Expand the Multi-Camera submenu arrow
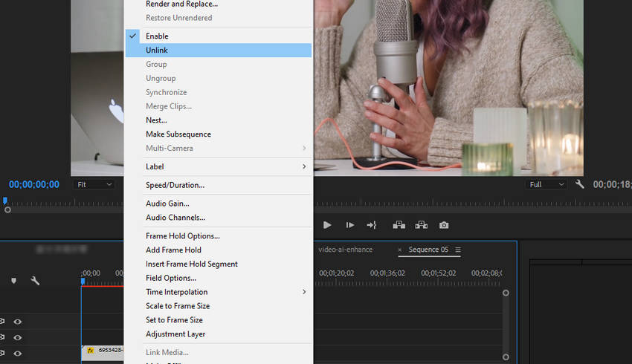The image size is (632, 364). pyautogui.click(x=304, y=148)
